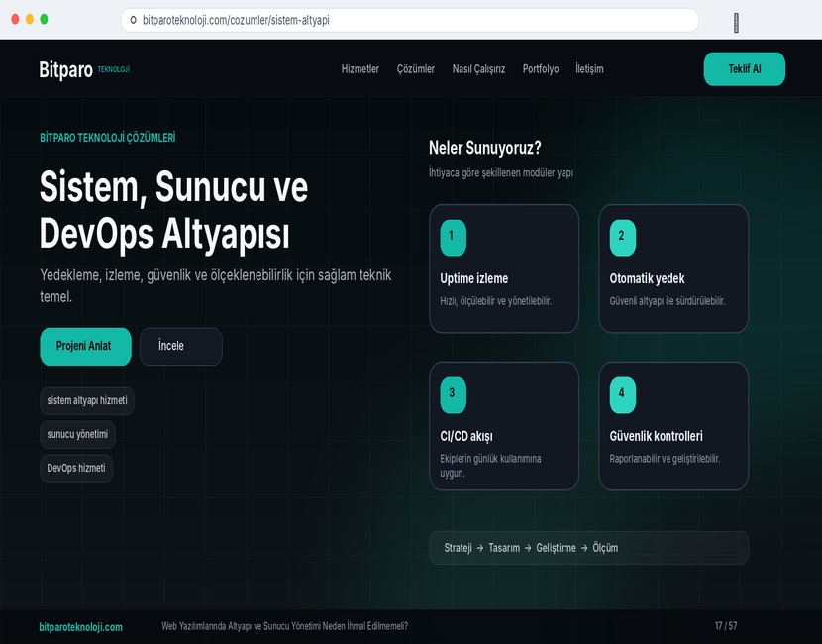Click the Güvenlik kontrolleri card title
Viewport: 822px width, 644px height.
tap(656, 436)
